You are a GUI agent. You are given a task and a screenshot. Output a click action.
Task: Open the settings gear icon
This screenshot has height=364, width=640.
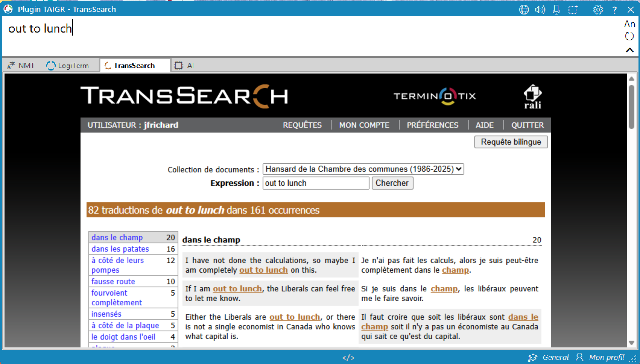[x=598, y=10]
